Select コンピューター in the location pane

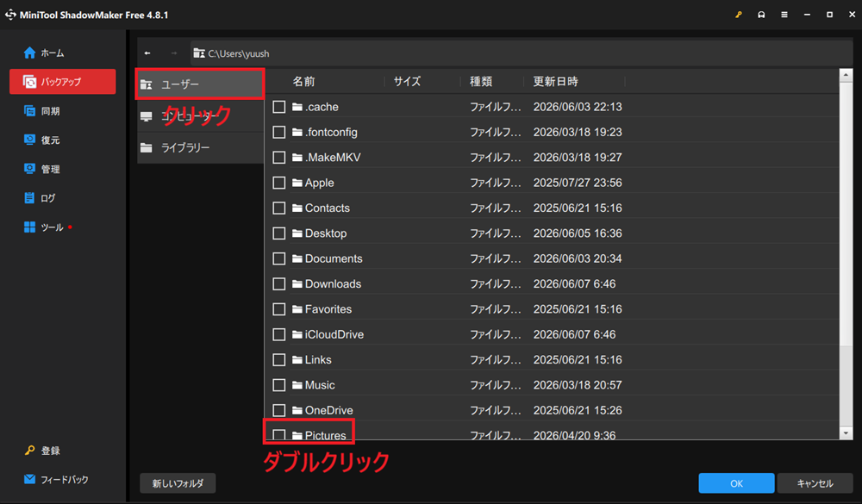pos(201,116)
